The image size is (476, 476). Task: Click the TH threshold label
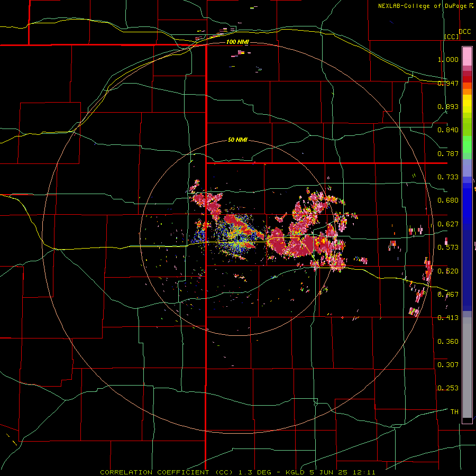pyautogui.click(x=454, y=412)
